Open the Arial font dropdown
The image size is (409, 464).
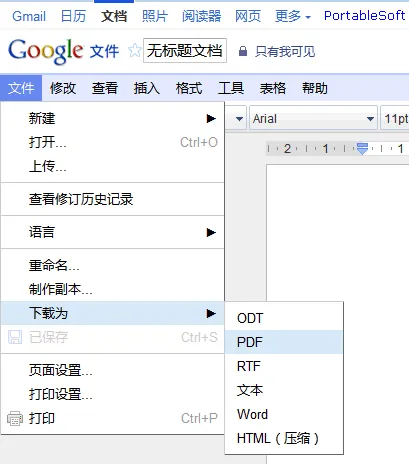[x=313, y=119]
